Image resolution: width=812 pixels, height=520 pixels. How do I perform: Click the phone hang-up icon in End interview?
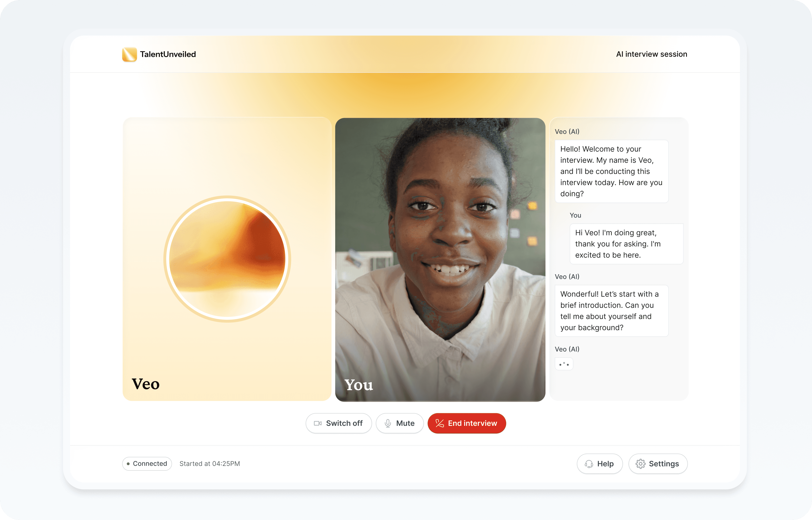click(x=439, y=423)
